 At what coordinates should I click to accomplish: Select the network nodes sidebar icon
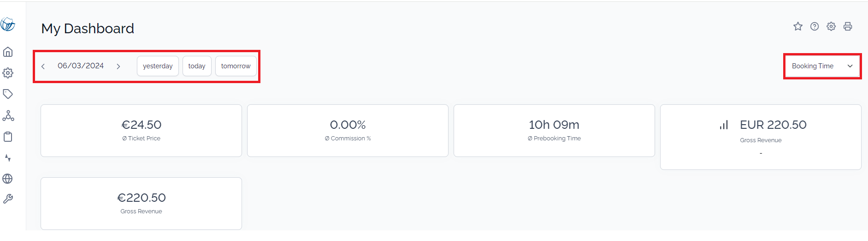[x=8, y=115]
